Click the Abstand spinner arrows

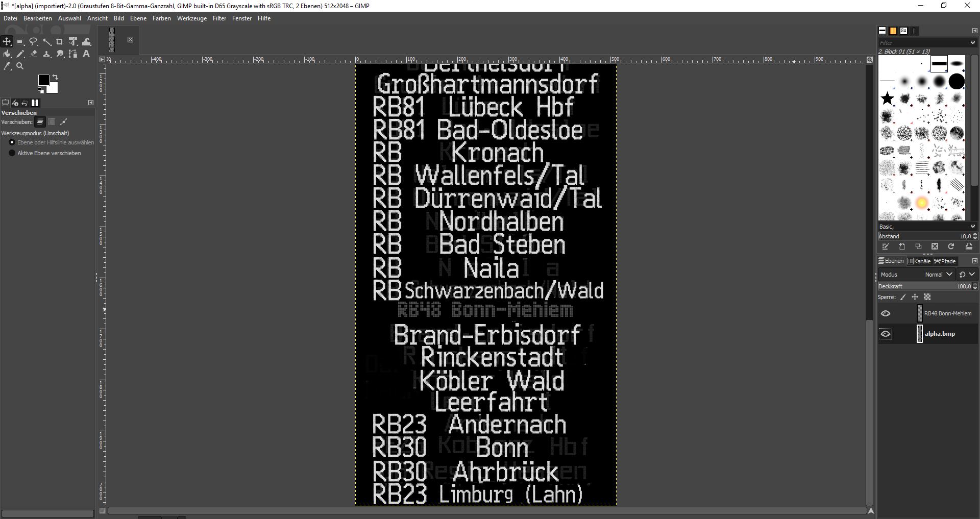(x=975, y=236)
